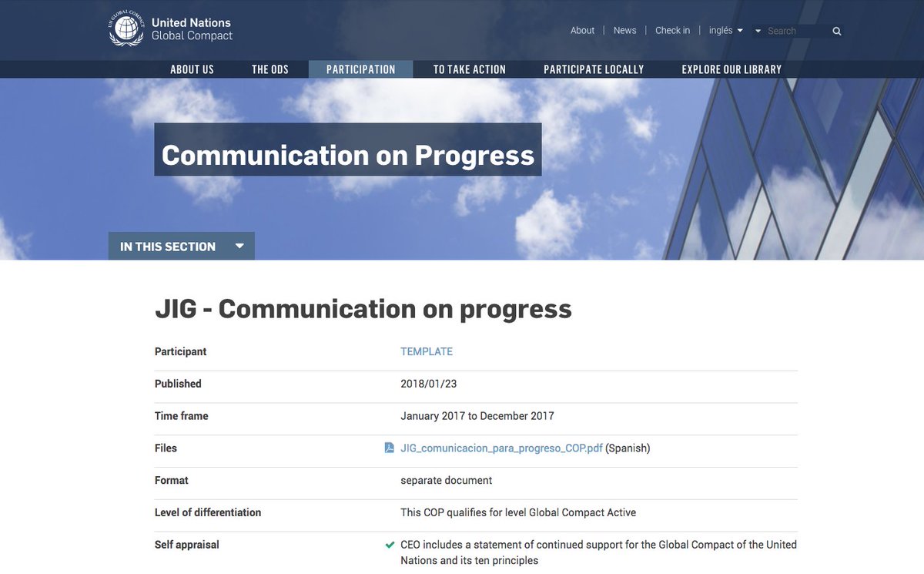The image size is (924, 574).
Task: Click the separate document format value
Action: (x=447, y=480)
